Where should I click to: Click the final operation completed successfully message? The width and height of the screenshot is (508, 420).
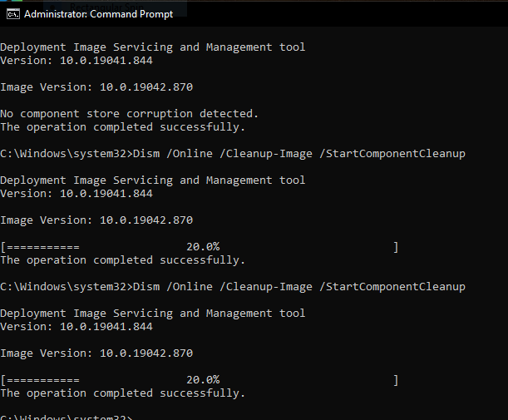tap(122, 393)
